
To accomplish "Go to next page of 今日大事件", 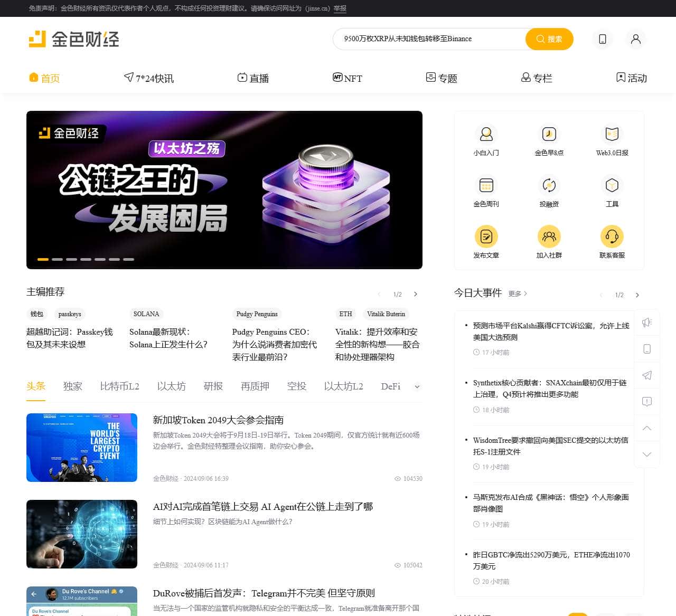I will tap(637, 295).
